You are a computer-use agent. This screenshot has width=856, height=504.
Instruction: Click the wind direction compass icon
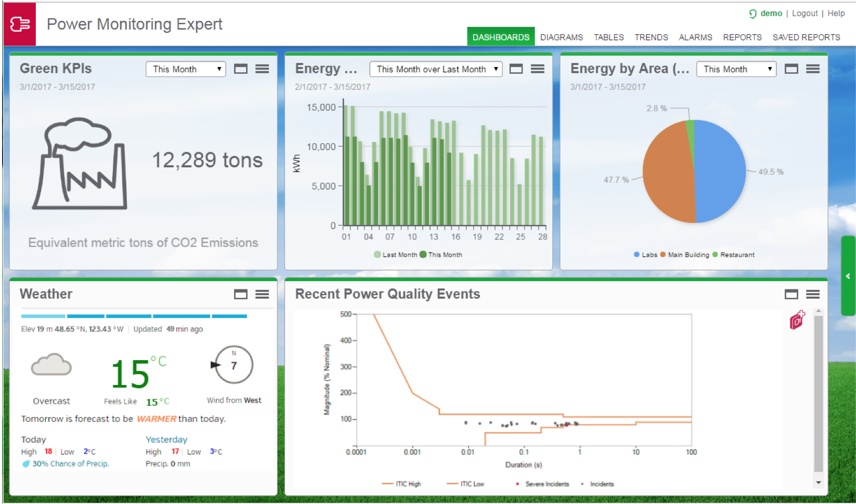232,365
